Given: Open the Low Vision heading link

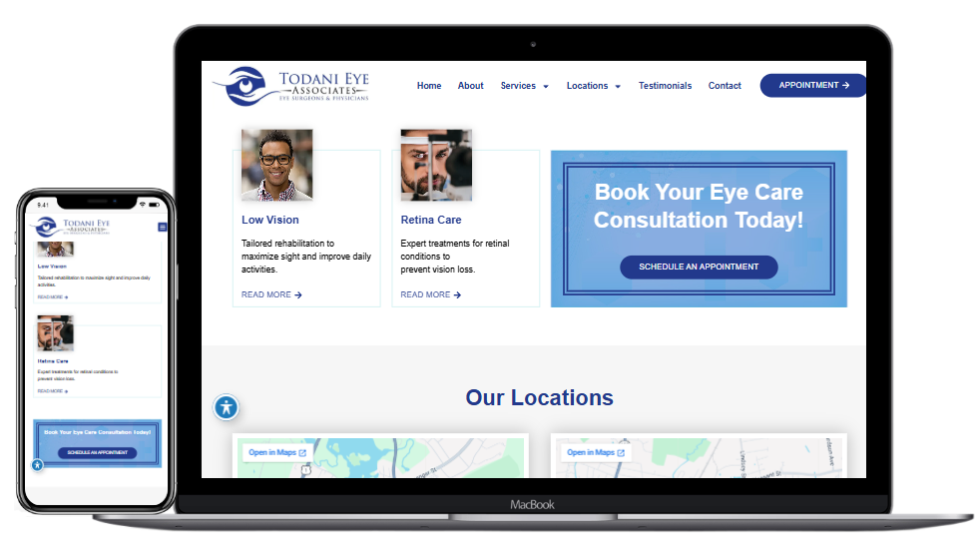Looking at the screenshot, I should [x=270, y=220].
